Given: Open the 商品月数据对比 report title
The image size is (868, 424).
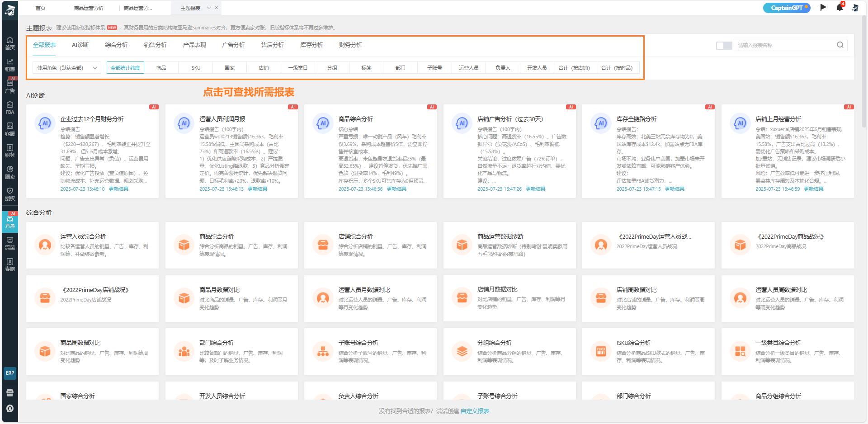Looking at the screenshot, I should [x=219, y=290].
